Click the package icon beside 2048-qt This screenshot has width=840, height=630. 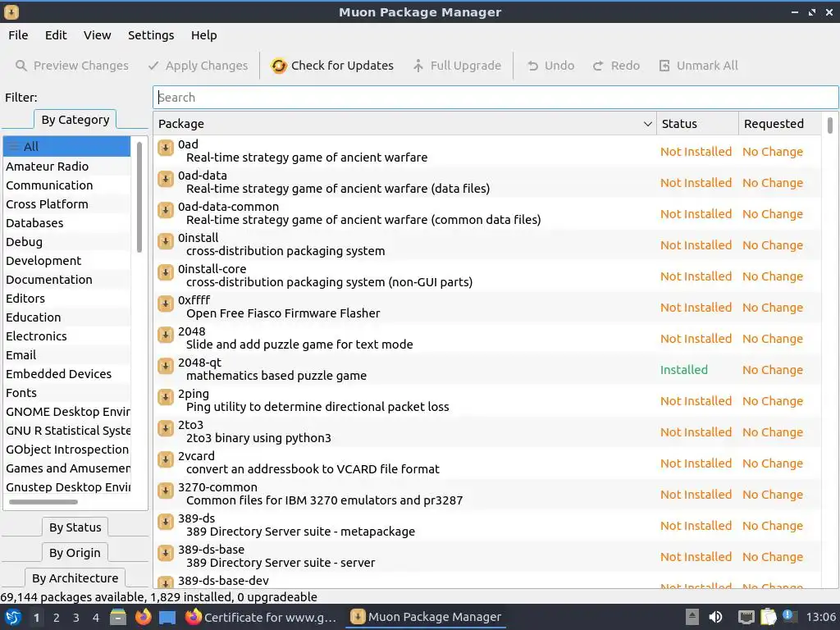(166, 366)
